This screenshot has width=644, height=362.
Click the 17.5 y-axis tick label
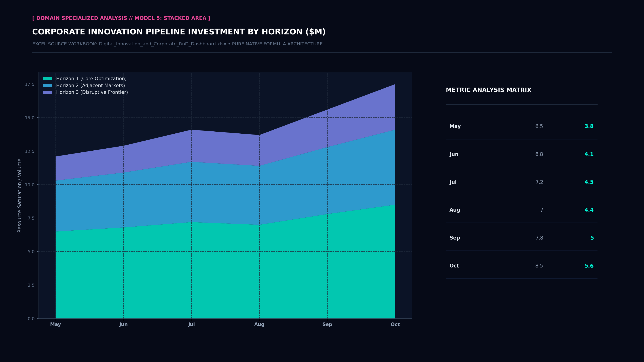pos(30,84)
